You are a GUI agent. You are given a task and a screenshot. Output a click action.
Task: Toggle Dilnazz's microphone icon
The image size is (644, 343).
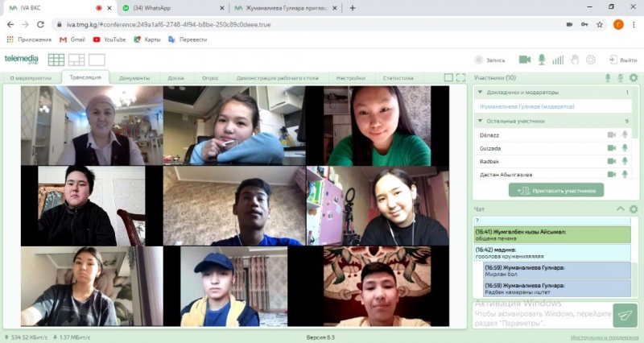[x=625, y=134]
